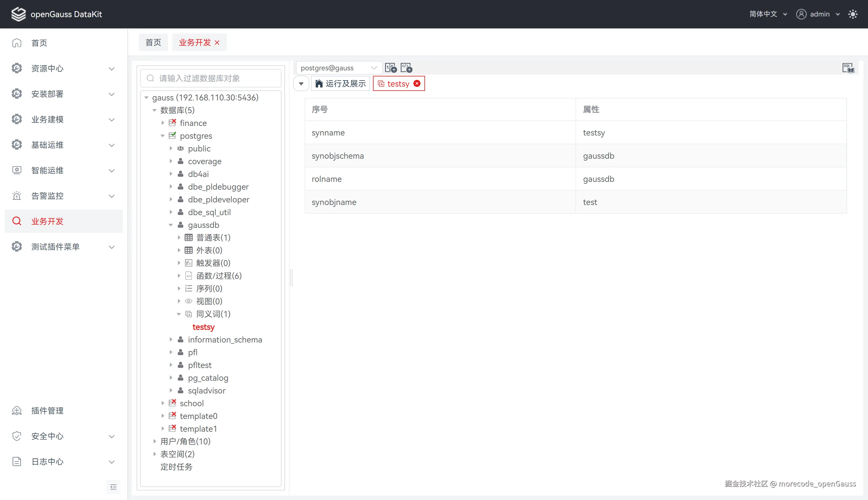The width and height of the screenshot is (868, 500).
Task: Open the 简体中文 language dropdown
Action: click(768, 14)
